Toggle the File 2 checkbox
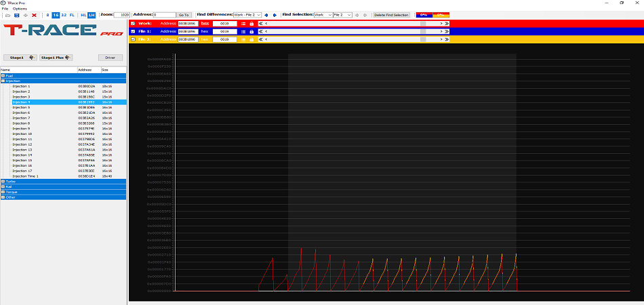Screen dimensions: 644x305 tap(133, 39)
